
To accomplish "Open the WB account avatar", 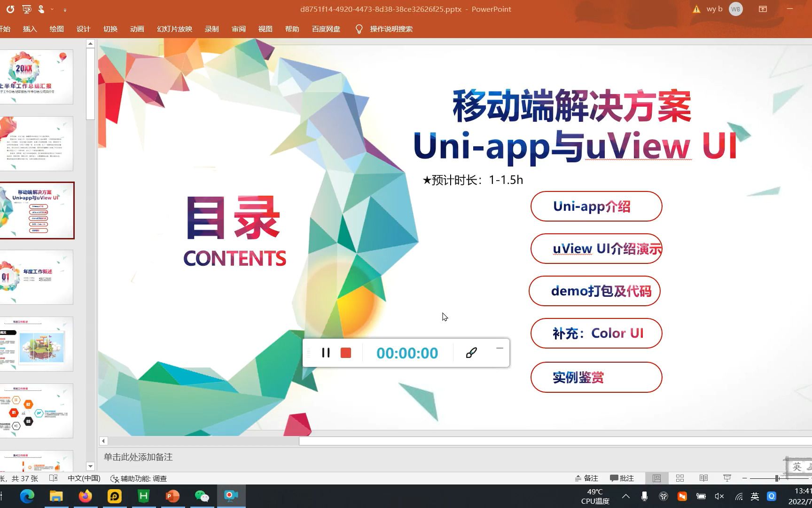I will (x=735, y=9).
